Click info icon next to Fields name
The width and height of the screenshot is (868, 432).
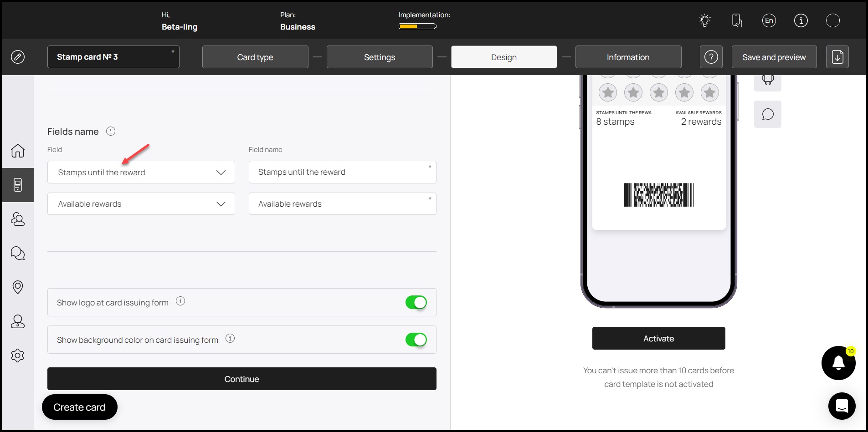[111, 131]
